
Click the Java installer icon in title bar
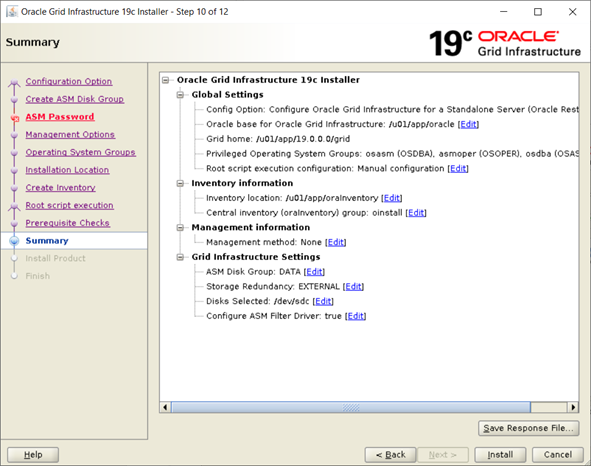(12, 11)
